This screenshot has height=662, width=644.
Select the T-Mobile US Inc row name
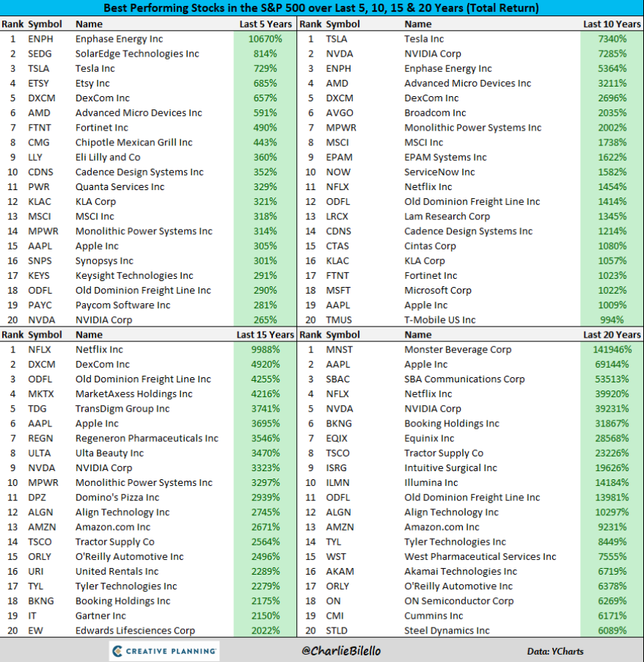439,319
